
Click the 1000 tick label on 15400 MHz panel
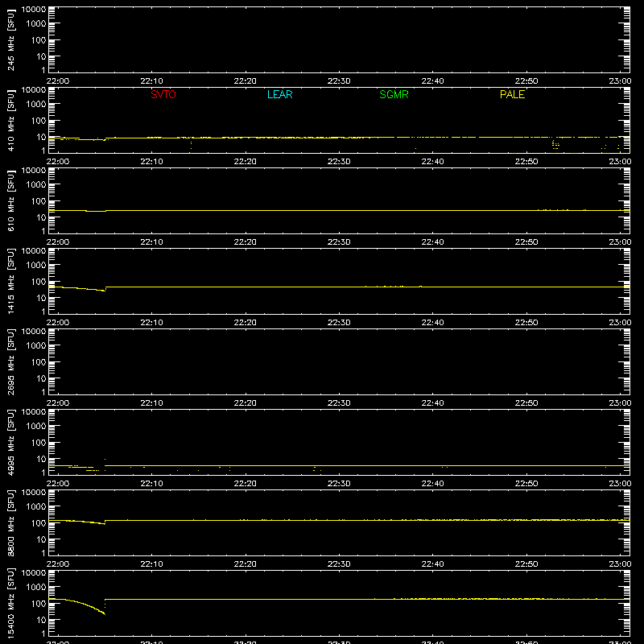[36, 587]
